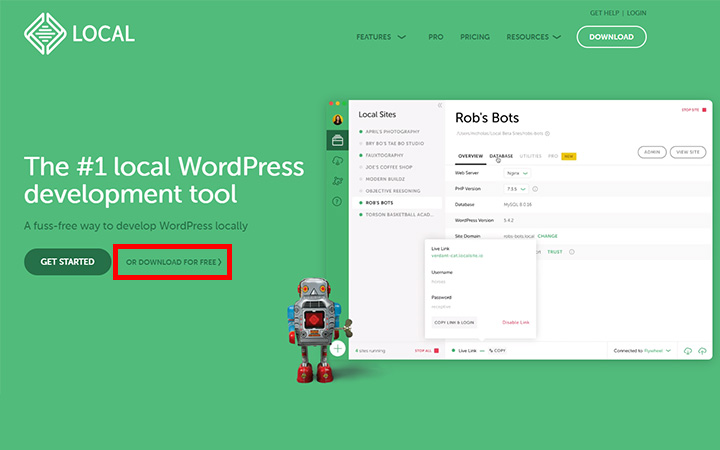
Task: Open the PHP Version 7.3.5 dropdown
Action: click(x=516, y=189)
